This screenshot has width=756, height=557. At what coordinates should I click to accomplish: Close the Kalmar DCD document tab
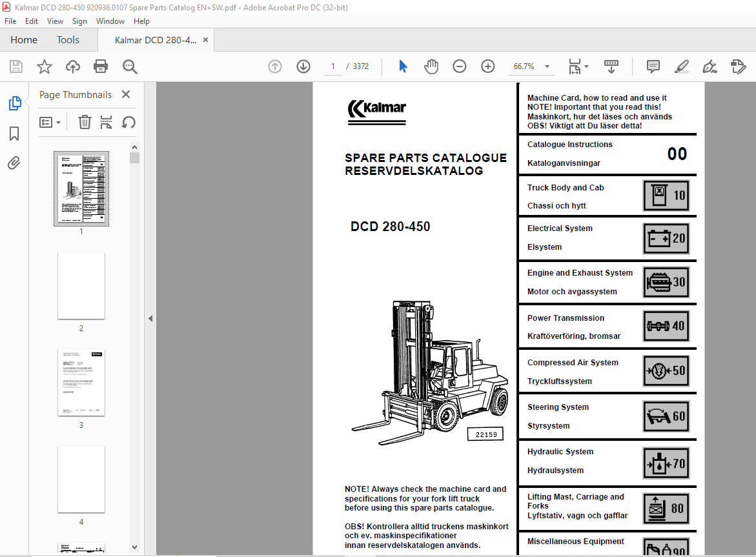click(x=205, y=40)
